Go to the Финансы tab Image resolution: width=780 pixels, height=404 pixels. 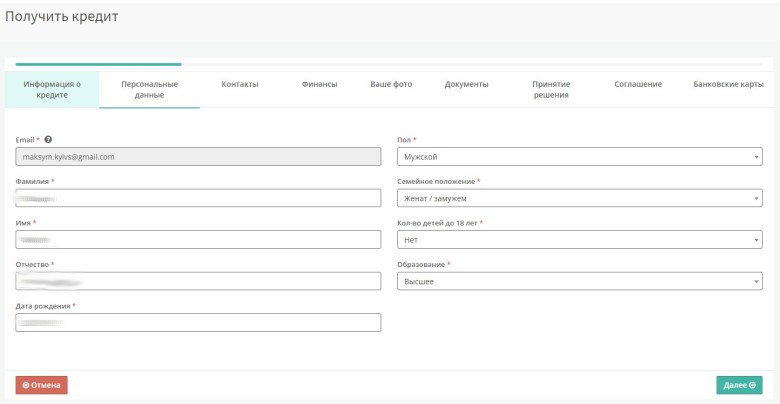[319, 85]
